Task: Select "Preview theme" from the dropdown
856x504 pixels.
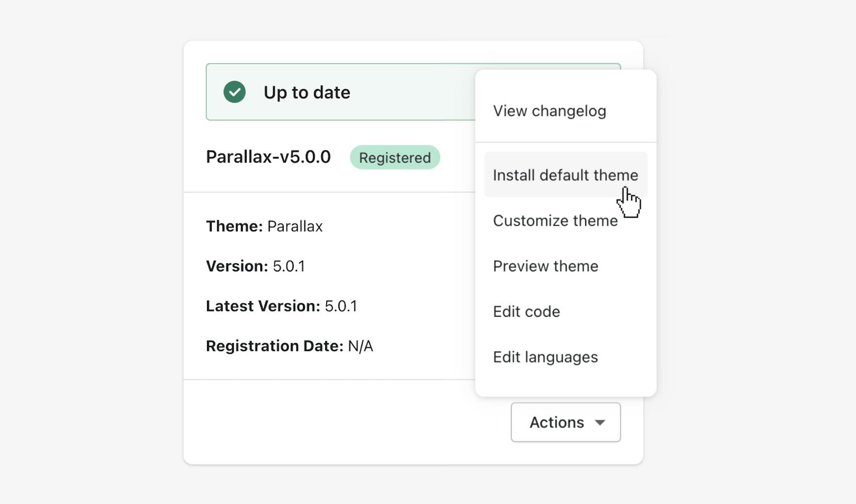Action: [x=545, y=266]
